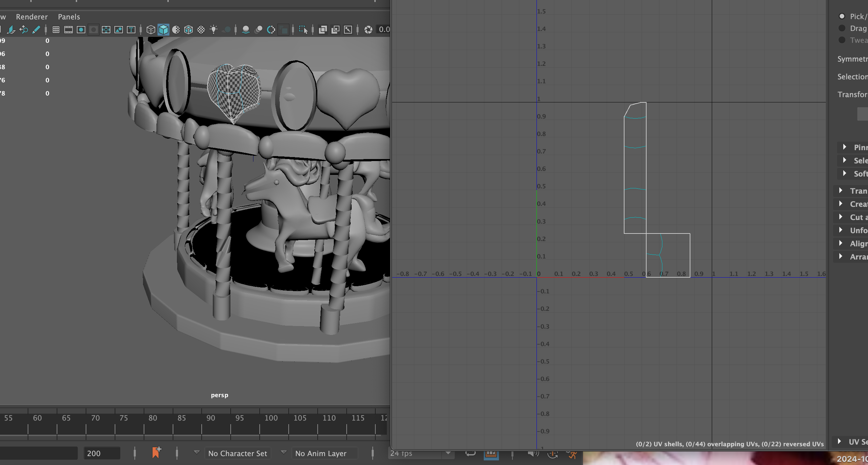Toggle use all lights bulb icon

pyautogui.click(x=214, y=30)
